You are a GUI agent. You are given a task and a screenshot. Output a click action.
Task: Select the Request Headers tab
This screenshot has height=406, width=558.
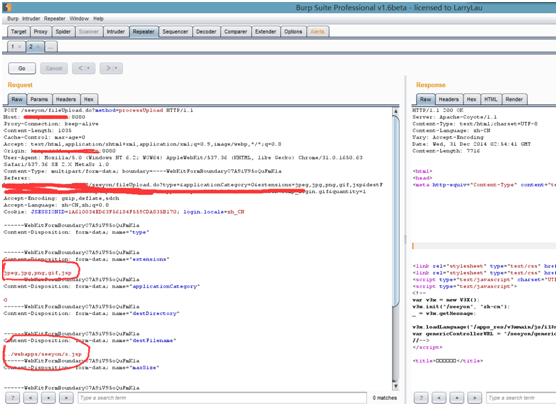pos(66,99)
